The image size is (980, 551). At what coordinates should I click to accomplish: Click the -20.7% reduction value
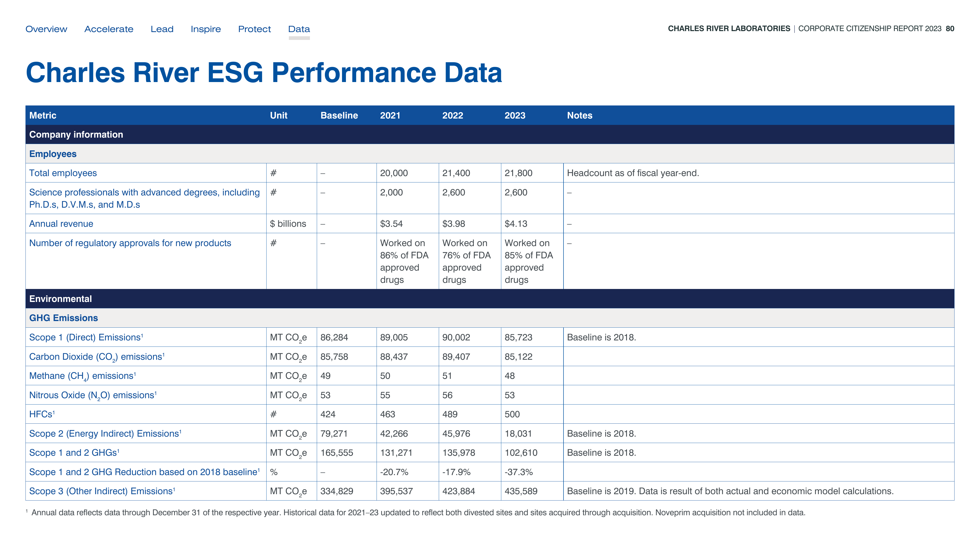[394, 472]
